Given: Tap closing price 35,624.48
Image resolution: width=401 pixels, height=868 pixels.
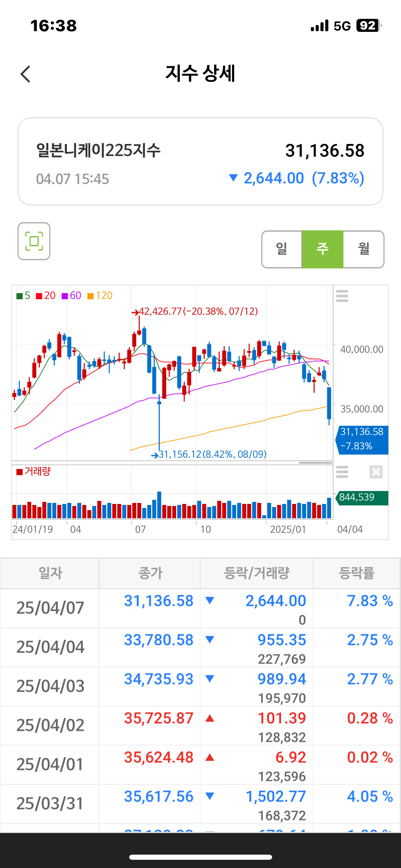Looking at the screenshot, I should point(159,757).
